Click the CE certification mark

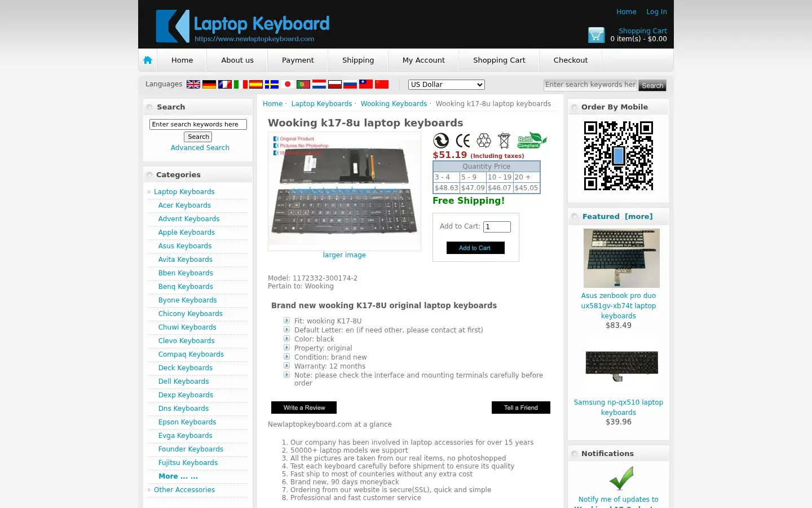pyautogui.click(x=463, y=141)
